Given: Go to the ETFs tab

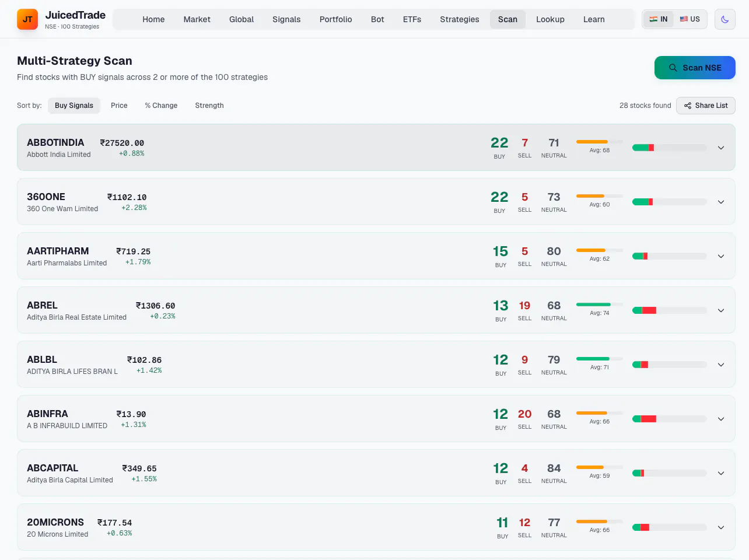Looking at the screenshot, I should [412, 19].
